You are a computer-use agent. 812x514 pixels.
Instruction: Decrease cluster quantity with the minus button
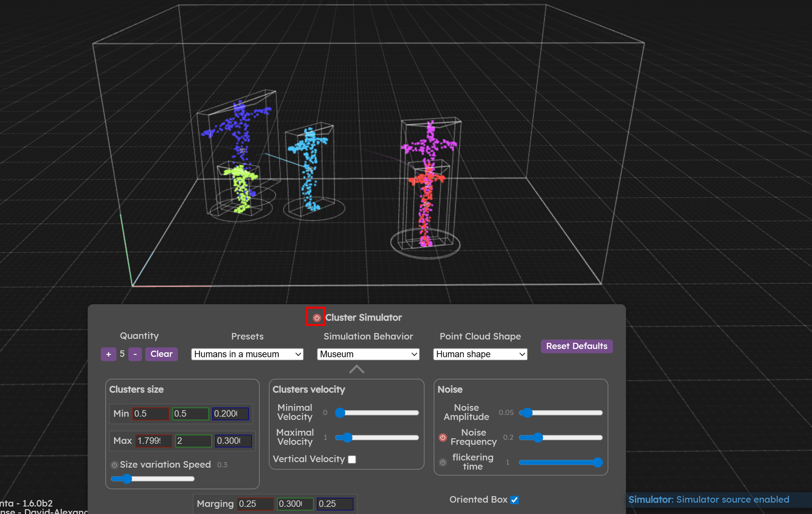tap(135, 354)
